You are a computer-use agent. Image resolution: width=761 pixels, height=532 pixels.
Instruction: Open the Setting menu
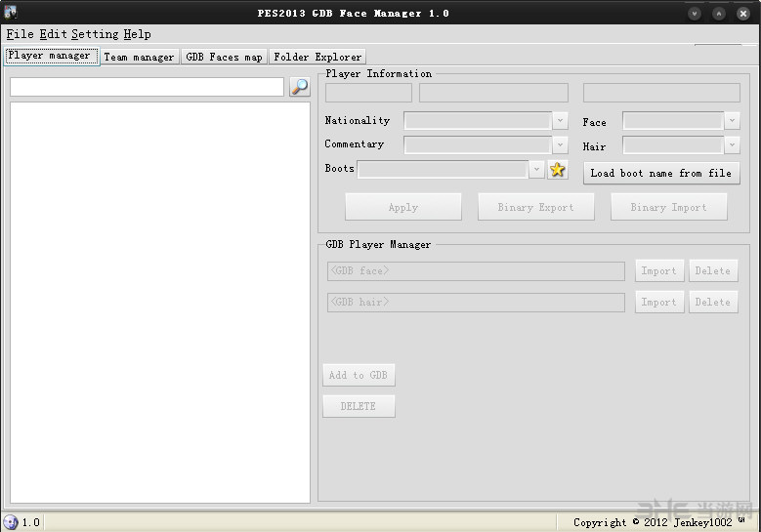pos(95,34)
